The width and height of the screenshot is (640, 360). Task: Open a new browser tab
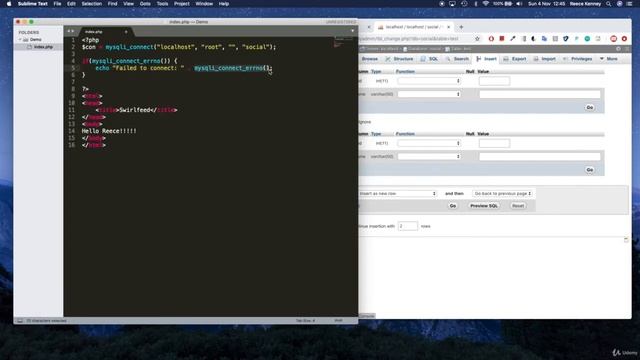(x=461, y=27)
